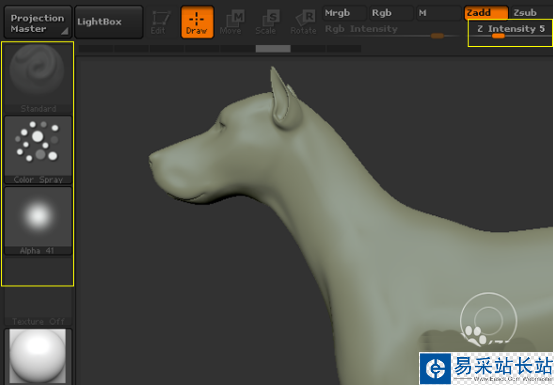Viewport: 554px width, 385px height.
Task: Select the Draw mode button
Action: (197, 22)
